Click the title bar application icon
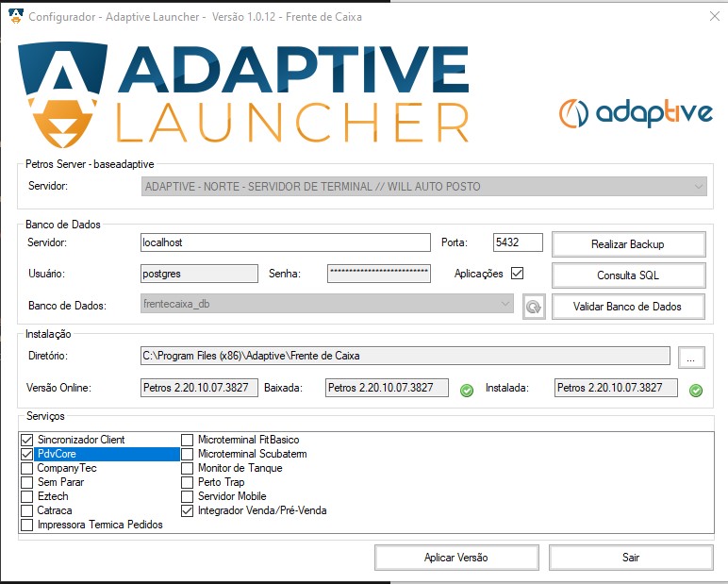Image resolution: width=728 pixels, height=584 pixels. click(x=13, y=16)
